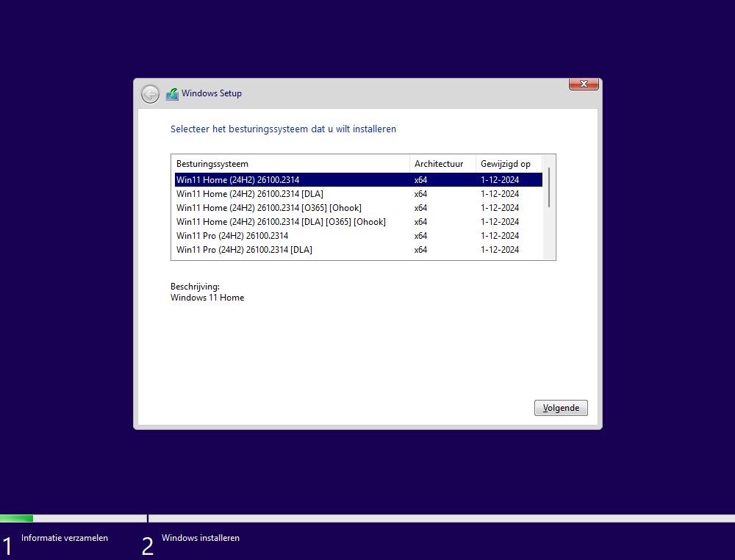Click the Windows installeren step label

pos(201,538)
